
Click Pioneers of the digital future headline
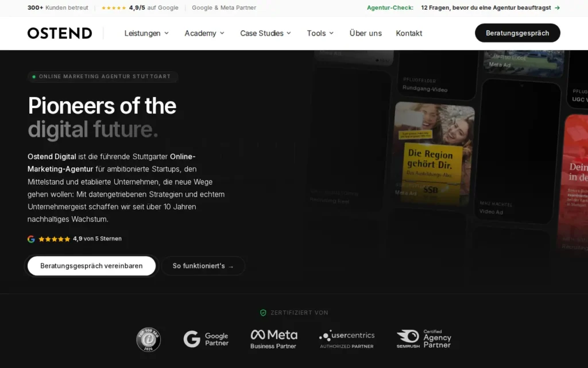102,117
